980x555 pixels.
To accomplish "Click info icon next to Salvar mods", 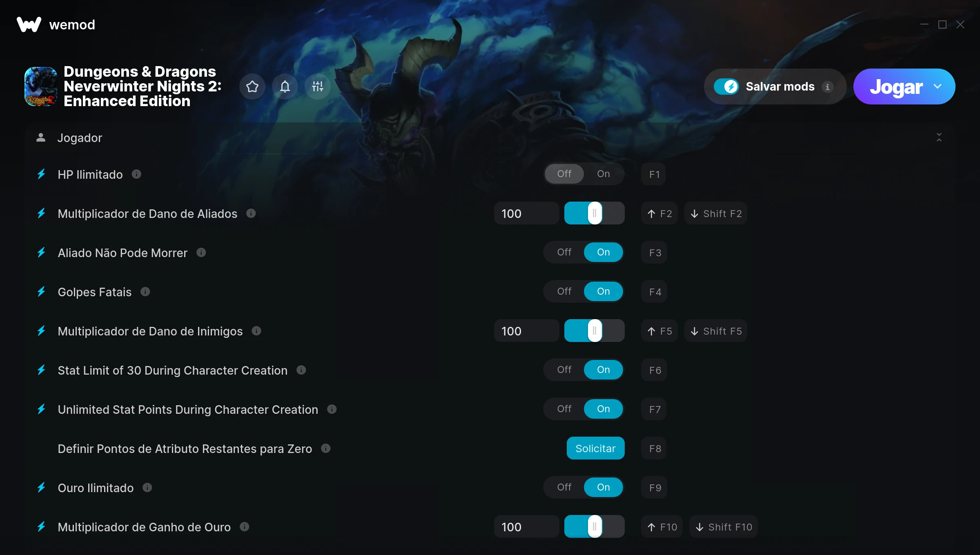I will (x=828, y=87).
